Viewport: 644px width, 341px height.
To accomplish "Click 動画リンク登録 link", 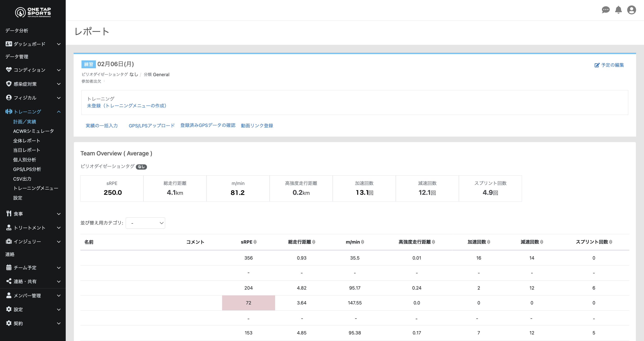I will point(257,126).
